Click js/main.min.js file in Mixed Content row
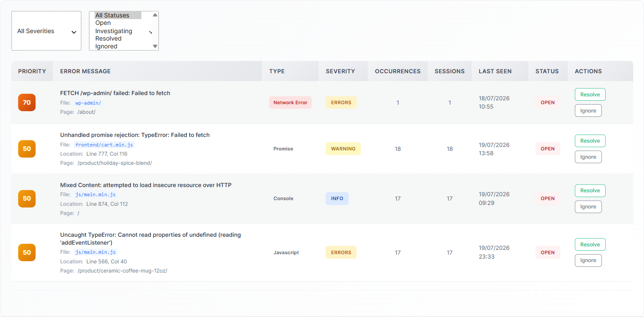644x317 pixels. pos(95,194)
